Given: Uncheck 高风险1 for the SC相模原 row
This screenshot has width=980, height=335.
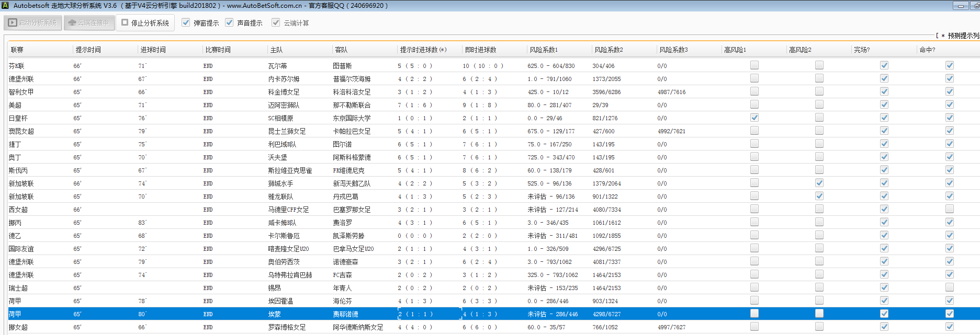Looking at the screenshot, I should [754, 118].
